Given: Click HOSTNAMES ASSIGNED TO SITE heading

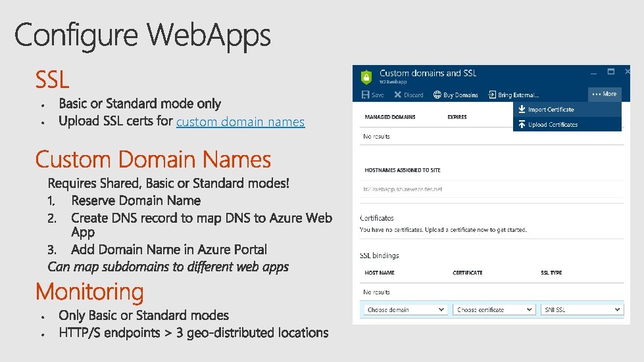Looking at the screenshot, I should pyautogui.click(x=403, y=170).
